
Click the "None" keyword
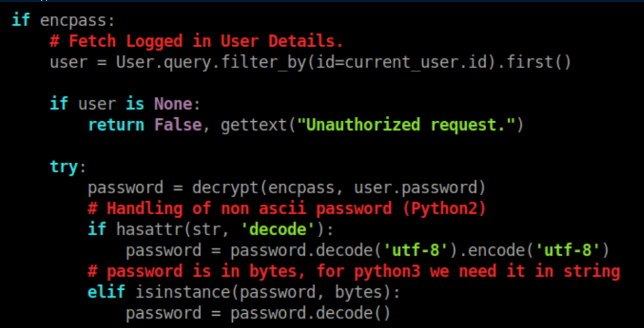pyautogui.click(x=173, y=104)
